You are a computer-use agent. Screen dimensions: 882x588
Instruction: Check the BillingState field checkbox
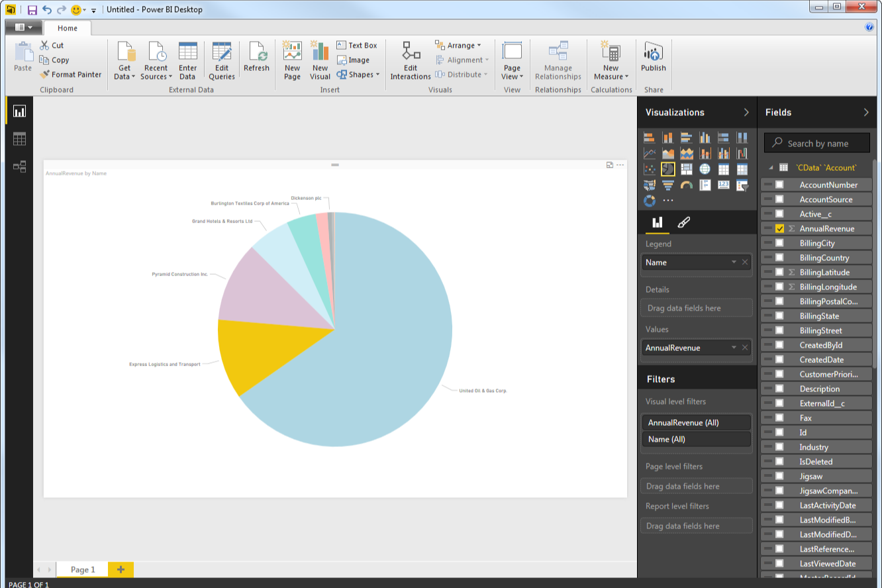tap(779, 316)
